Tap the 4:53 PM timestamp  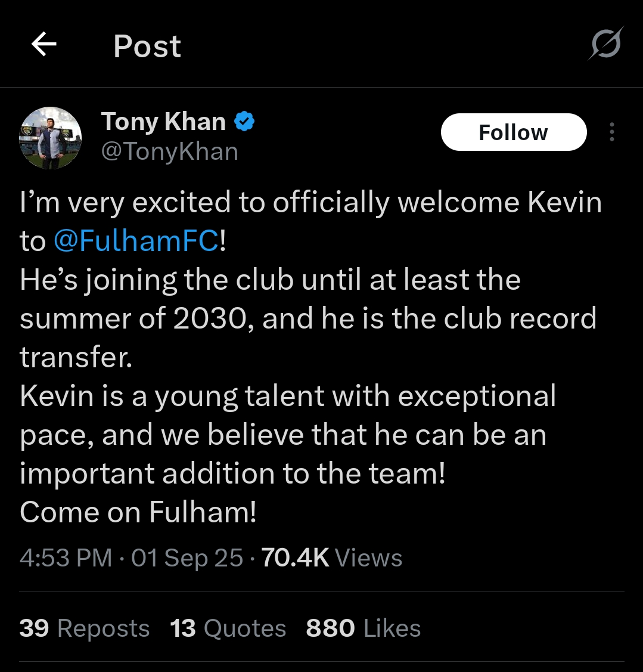pyautogui.click(x=66, y=558)
